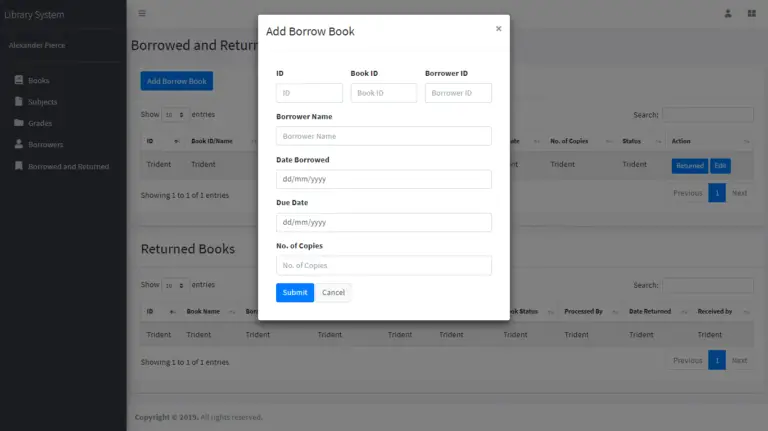768x431 pixels.
Task: Click the Library System brand link
Action: coord(34,15)
